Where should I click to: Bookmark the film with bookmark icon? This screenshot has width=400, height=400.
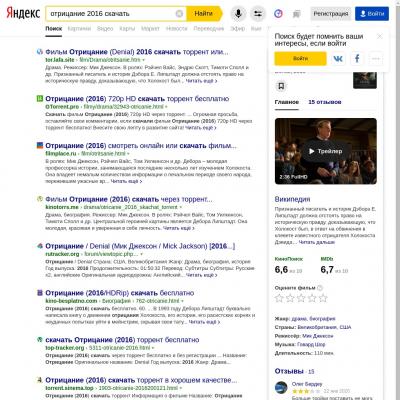coord(281,86)
